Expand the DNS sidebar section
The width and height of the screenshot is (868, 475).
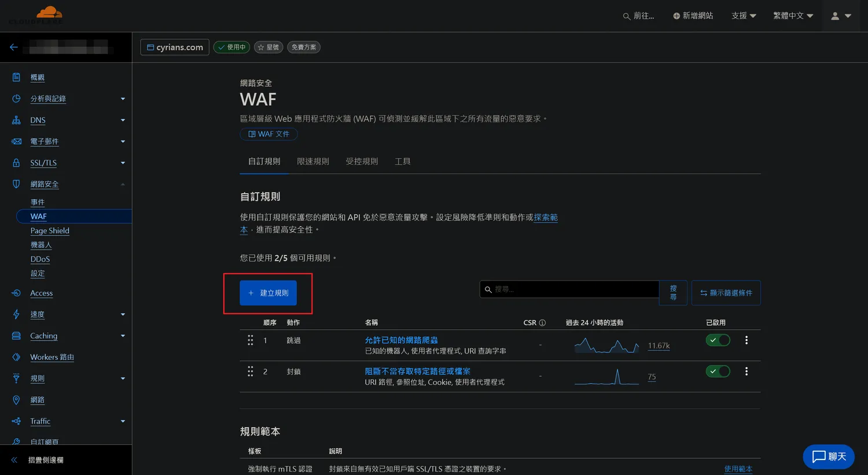coord(123,120)
